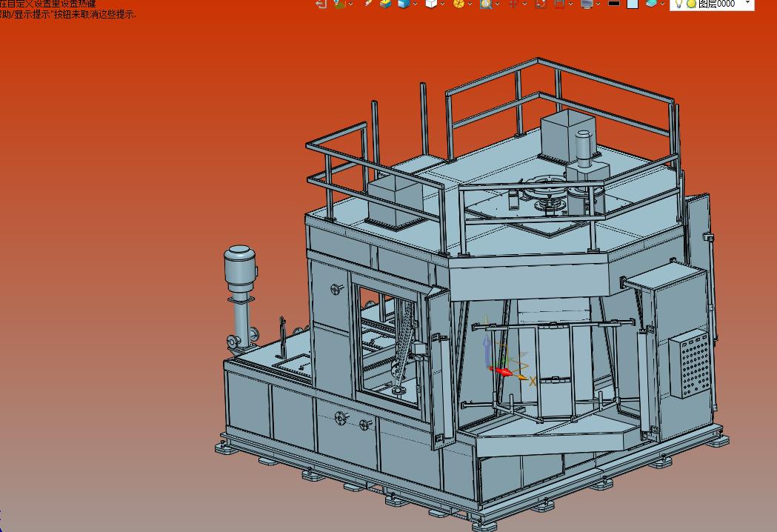Open the 图层0000 layer selector
Viewport: 777px width, 532px height.
[x=712, y=4]
